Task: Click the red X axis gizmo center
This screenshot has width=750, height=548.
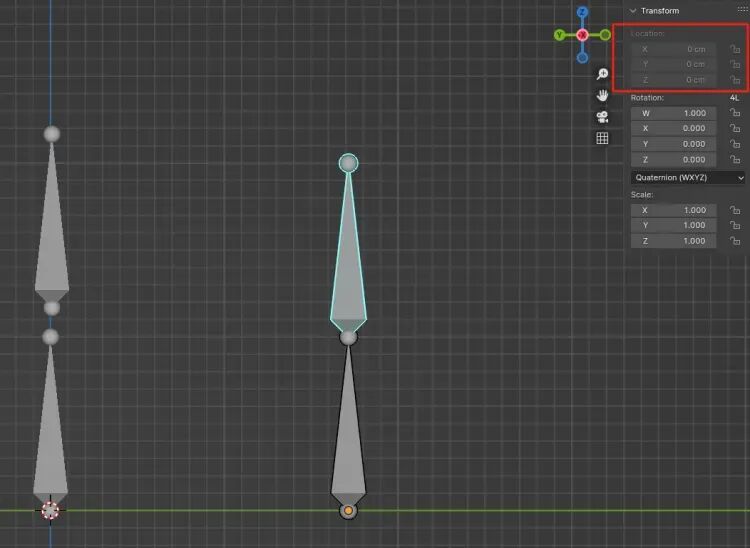Action: coord(582,35)
